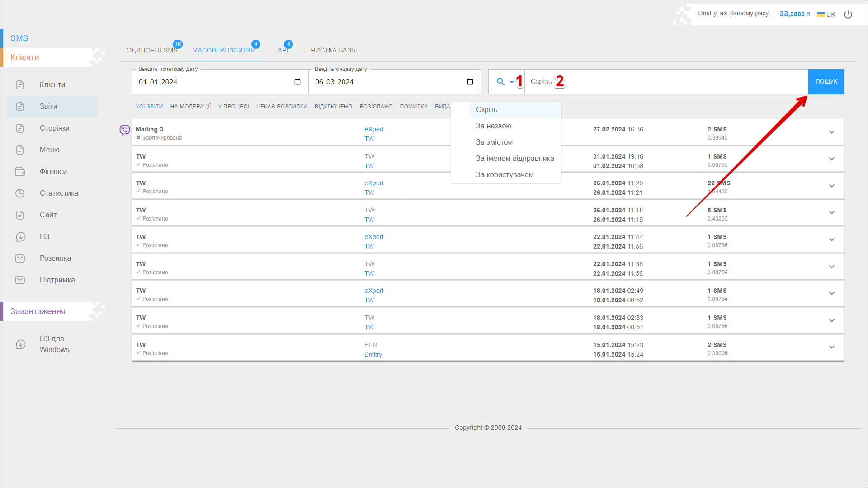Click the Підтримка envelope icon

coord(20,280)
